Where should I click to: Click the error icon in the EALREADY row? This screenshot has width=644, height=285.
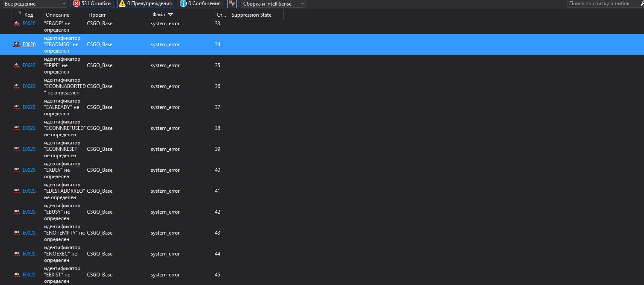[17, 107]
